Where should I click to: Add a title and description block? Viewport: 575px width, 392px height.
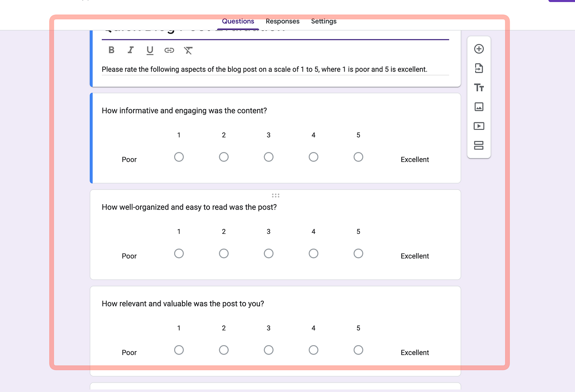coord(479,88)
